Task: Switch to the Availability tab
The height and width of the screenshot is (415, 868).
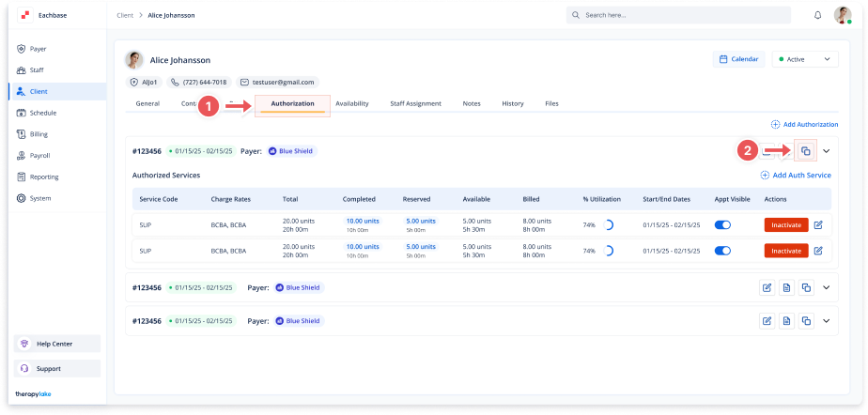Action: tap(351, 103)
